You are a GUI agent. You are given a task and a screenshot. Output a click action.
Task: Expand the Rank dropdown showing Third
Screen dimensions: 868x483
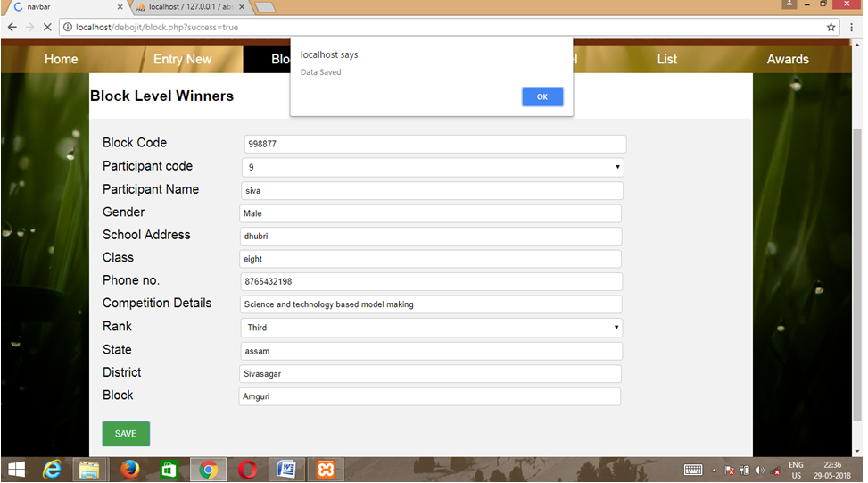[x=432, y=328]
